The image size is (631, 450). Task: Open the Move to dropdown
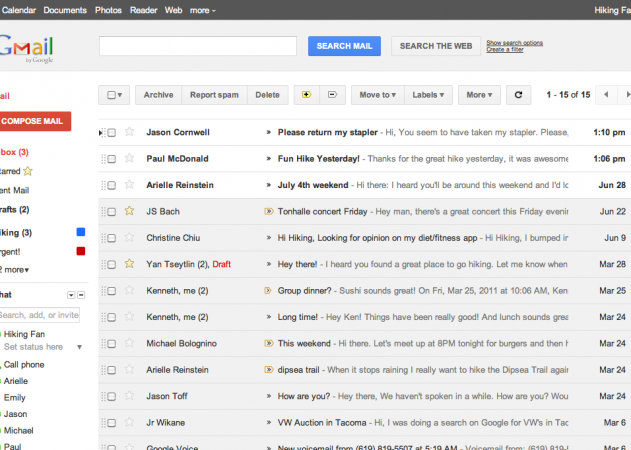pos(377,95)
